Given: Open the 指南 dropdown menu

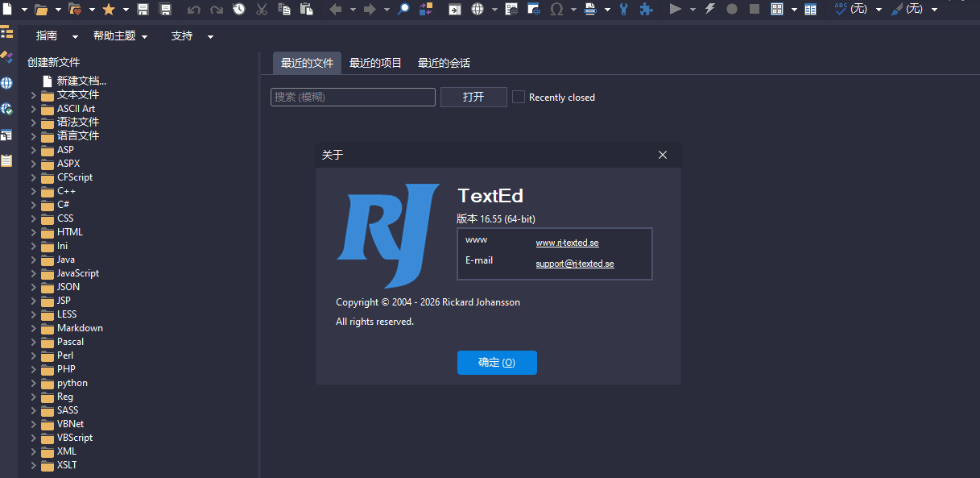Looking at the screenshot, I should [57, 36].
